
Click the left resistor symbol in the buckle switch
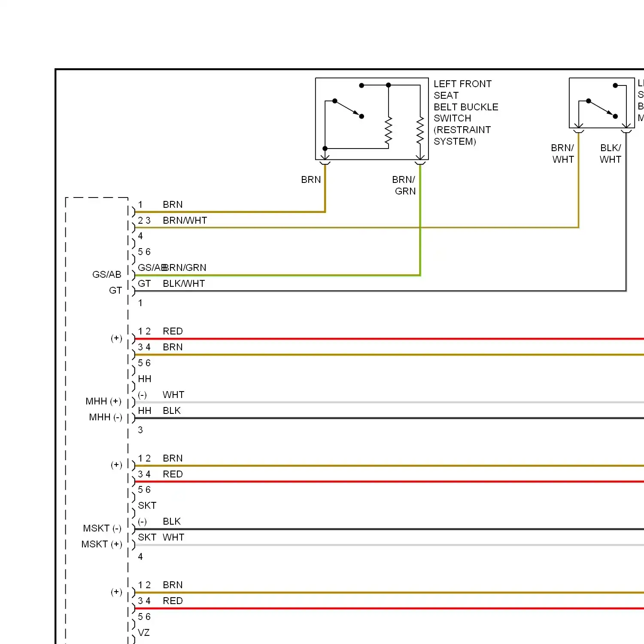coord(389,131)
